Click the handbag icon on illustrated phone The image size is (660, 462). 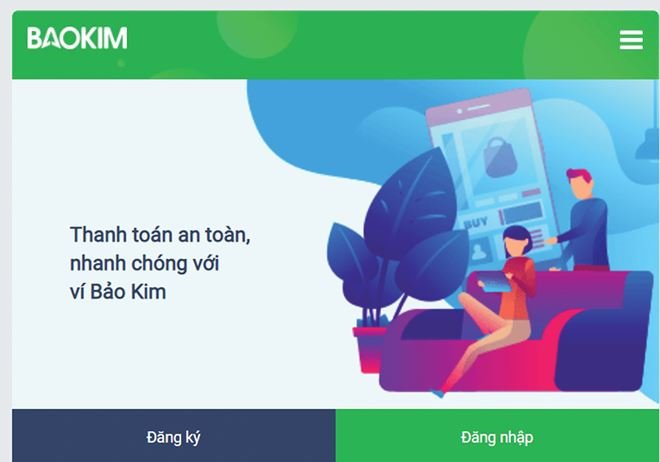[500, 157]
